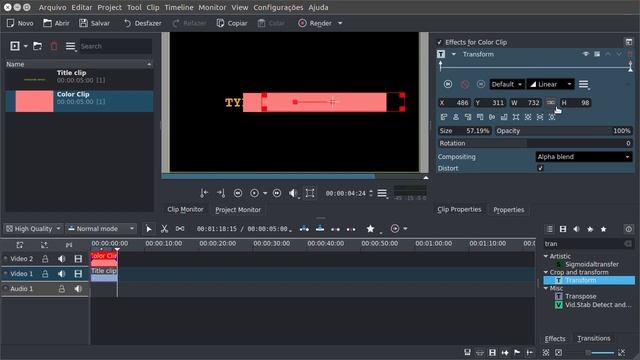This screenshot has width=640, height=360.
Task: Click set zone in icon in monitor
Action: (x=204, y=193)
